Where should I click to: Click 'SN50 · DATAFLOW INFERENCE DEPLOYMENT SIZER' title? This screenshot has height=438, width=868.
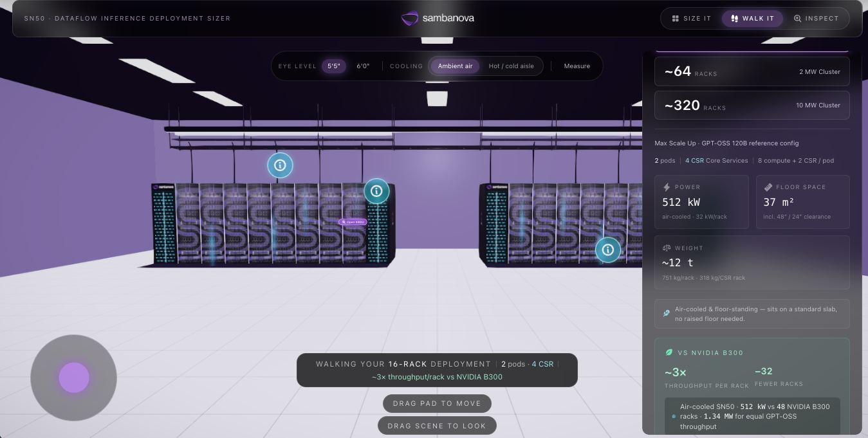click(x=127, y=19)
